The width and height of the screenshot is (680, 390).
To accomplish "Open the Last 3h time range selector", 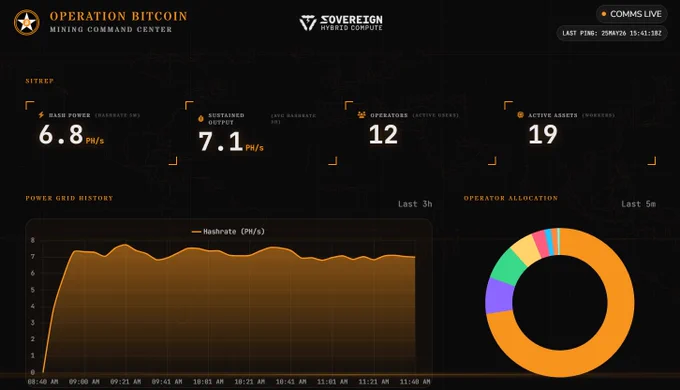I will (415, 204).
